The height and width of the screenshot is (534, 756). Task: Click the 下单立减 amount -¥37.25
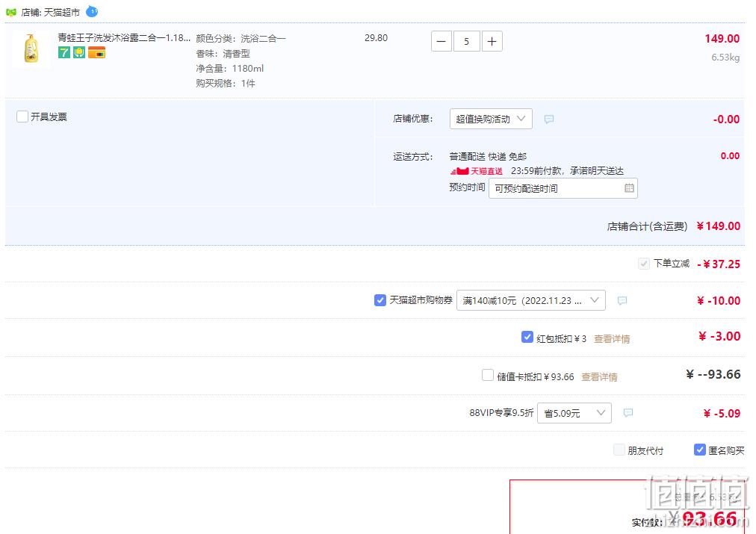(x=719, y=264)
